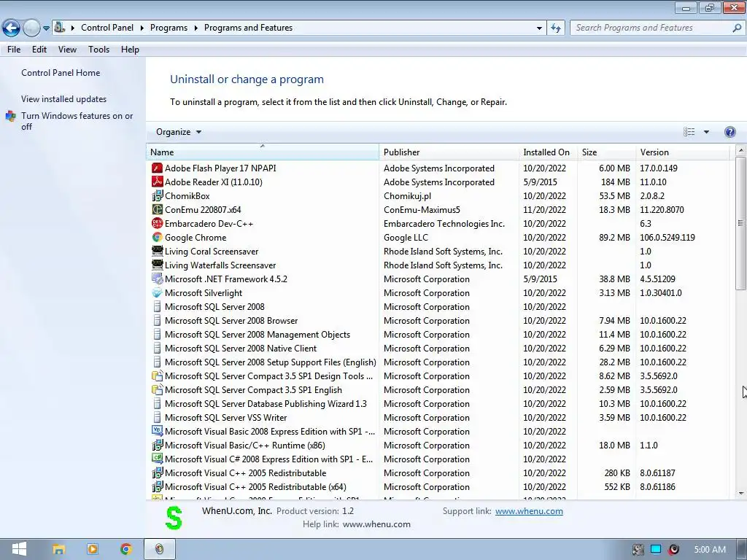The image size is (747, 560).
Task: Open the Windows Start button
Action: (19, 549)
